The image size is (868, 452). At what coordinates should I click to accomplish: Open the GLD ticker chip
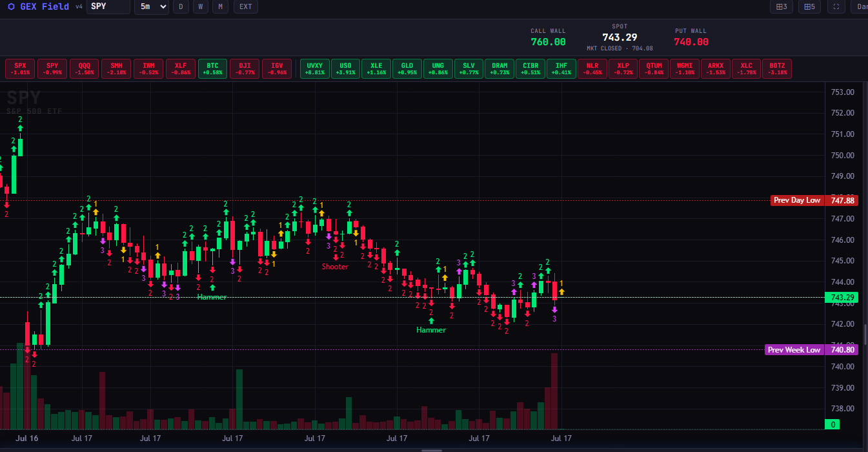click(x=407, y=68)
